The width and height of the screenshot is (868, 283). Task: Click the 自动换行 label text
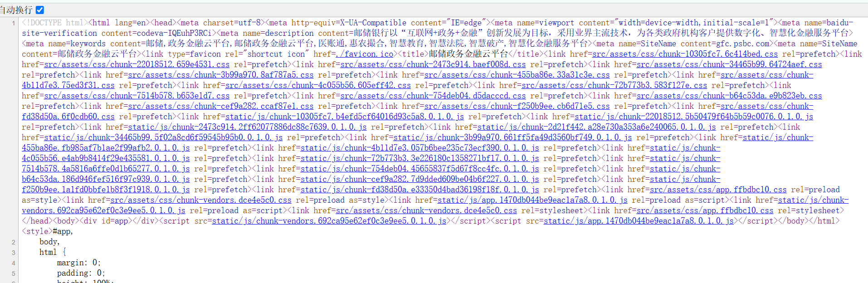(16, 10)
